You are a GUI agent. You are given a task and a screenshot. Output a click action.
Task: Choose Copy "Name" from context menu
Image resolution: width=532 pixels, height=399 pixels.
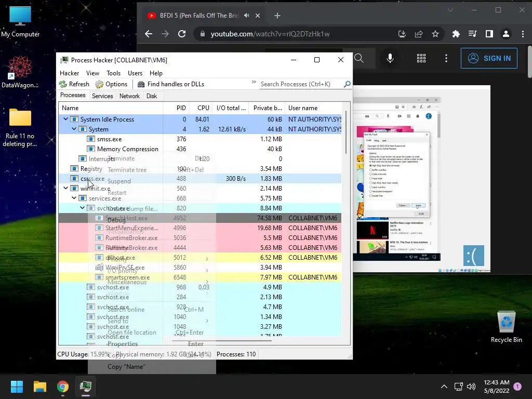[x=152, y=366]
